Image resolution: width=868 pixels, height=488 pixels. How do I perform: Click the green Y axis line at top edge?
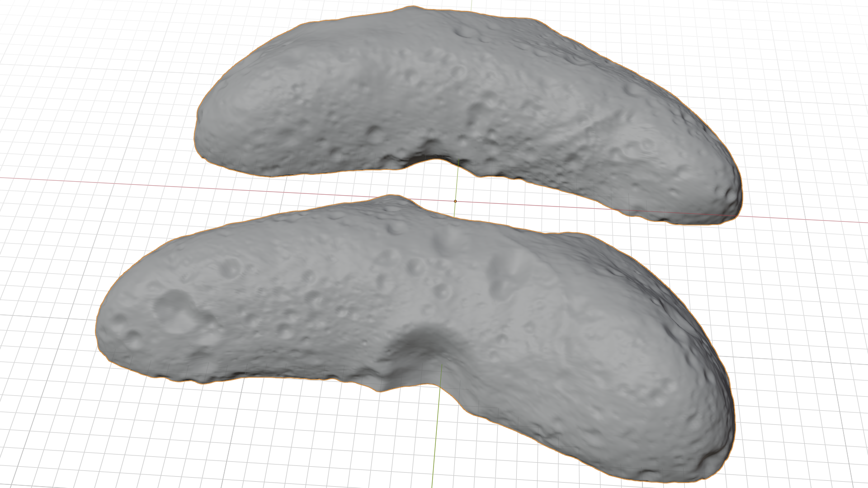click(471, 5)
